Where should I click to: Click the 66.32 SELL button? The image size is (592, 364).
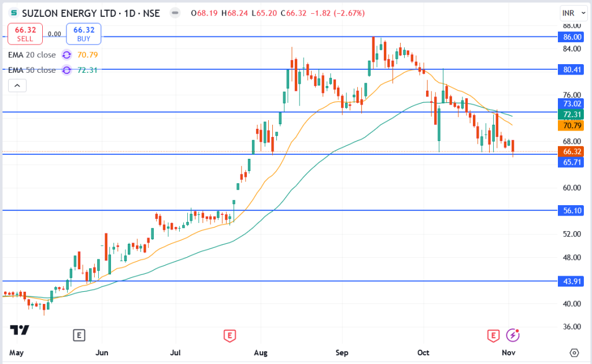(x=25, y=34)
